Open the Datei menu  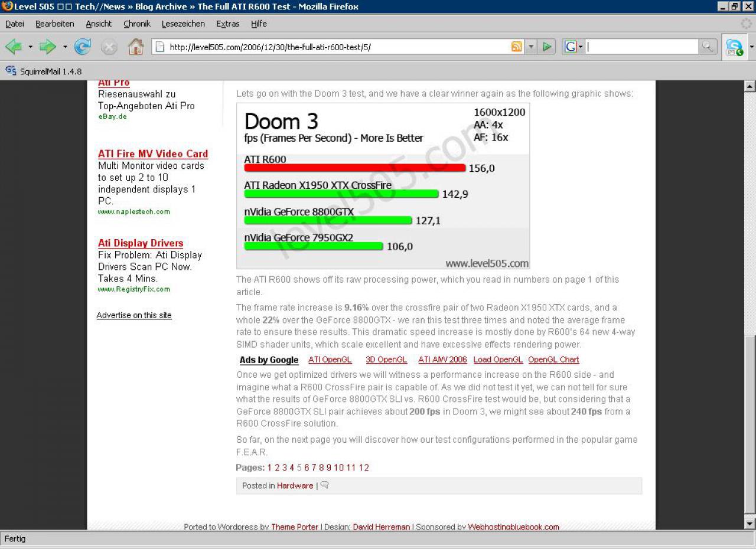15,24
